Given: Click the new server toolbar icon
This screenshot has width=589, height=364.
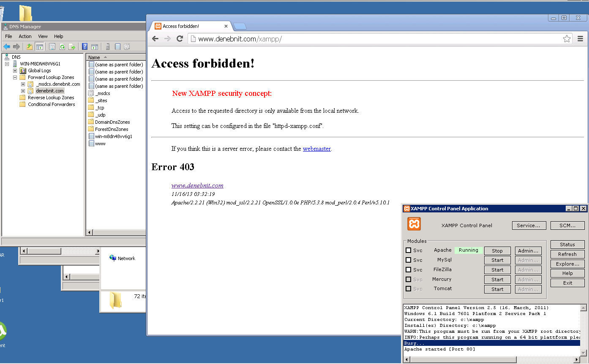Looking at the screenshot, I should tap(108, 46).
